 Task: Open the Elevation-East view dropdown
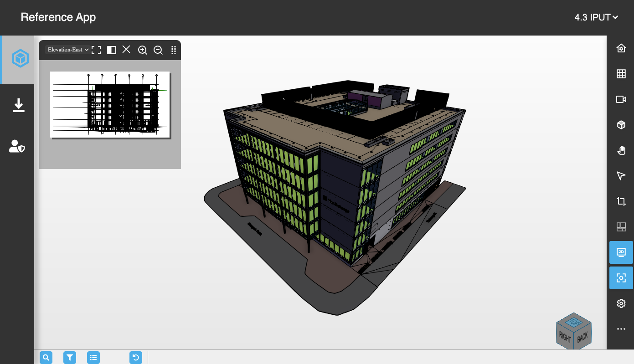tap(68, 50)
